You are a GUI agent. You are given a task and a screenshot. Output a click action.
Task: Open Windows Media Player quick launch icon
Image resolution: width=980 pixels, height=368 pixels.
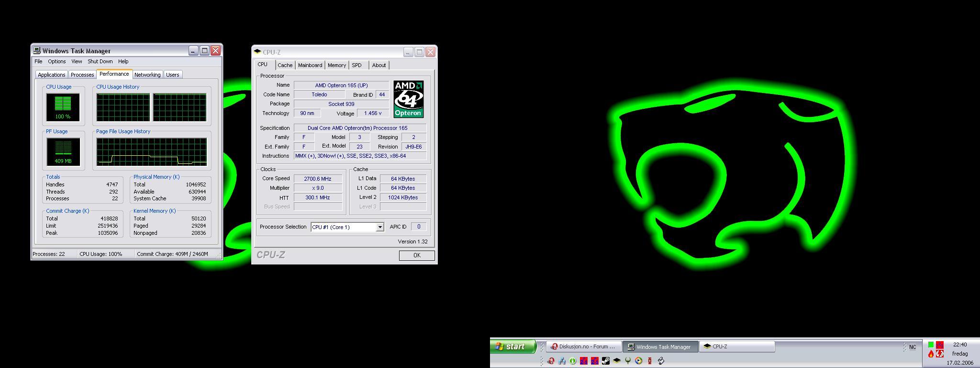[x=638, y=361]
